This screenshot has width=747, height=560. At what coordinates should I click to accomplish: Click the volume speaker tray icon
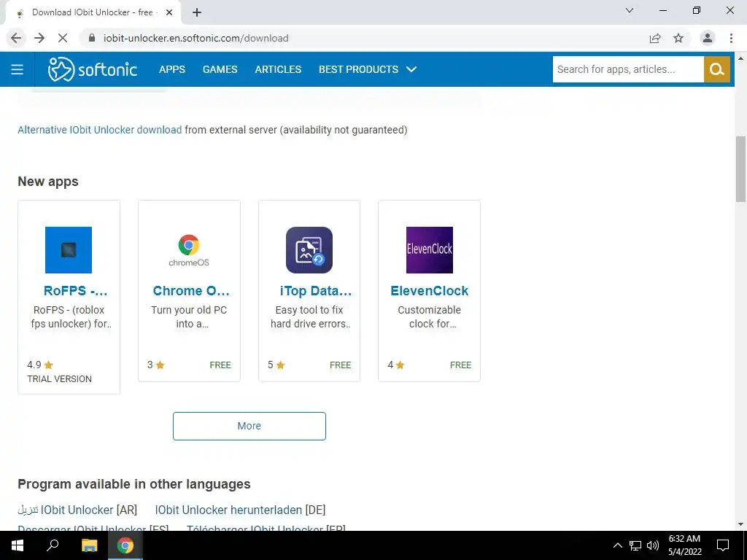[x=653, y=545]
